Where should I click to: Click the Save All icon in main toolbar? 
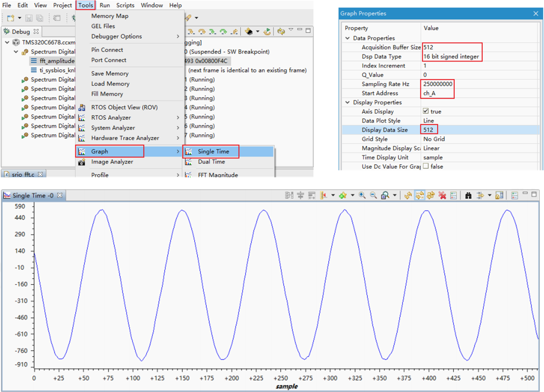tap(39, 18)
